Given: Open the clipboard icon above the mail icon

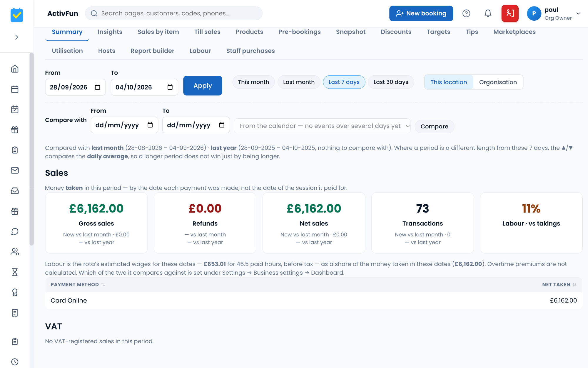Looking at the screenshot, I should click(x=15, y=150).
